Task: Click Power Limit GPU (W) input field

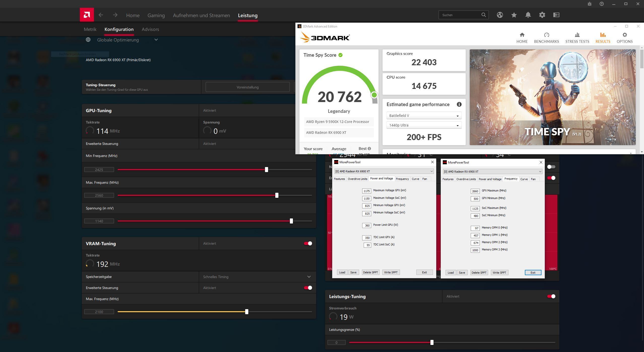Action: [366, 226]
